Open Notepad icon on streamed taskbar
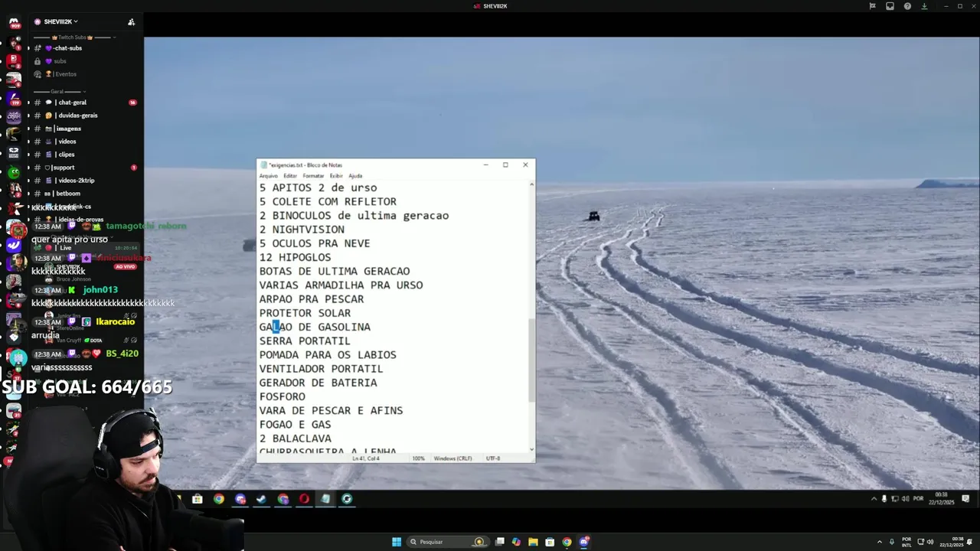 [x=325, y=499]
